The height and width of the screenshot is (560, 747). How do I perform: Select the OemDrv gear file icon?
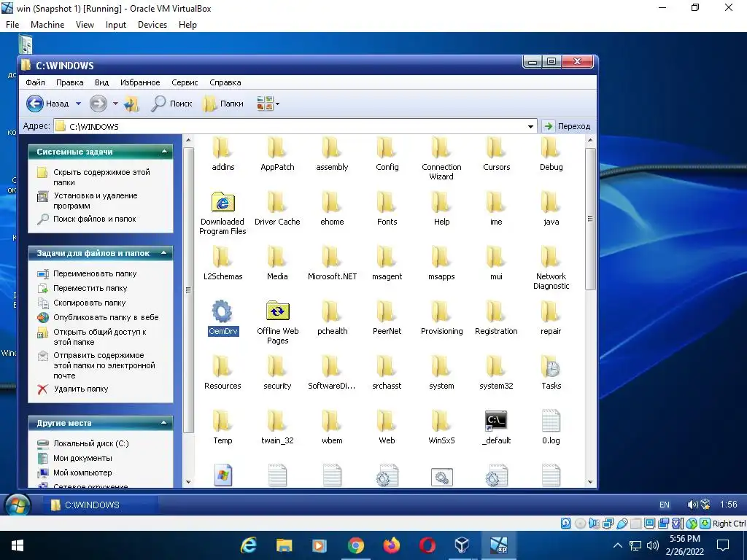point(222,312)
